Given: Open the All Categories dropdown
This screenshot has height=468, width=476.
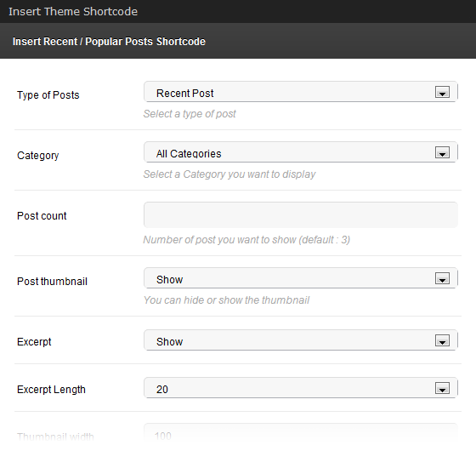Looking at the screenshot, I should coord(301,152).
